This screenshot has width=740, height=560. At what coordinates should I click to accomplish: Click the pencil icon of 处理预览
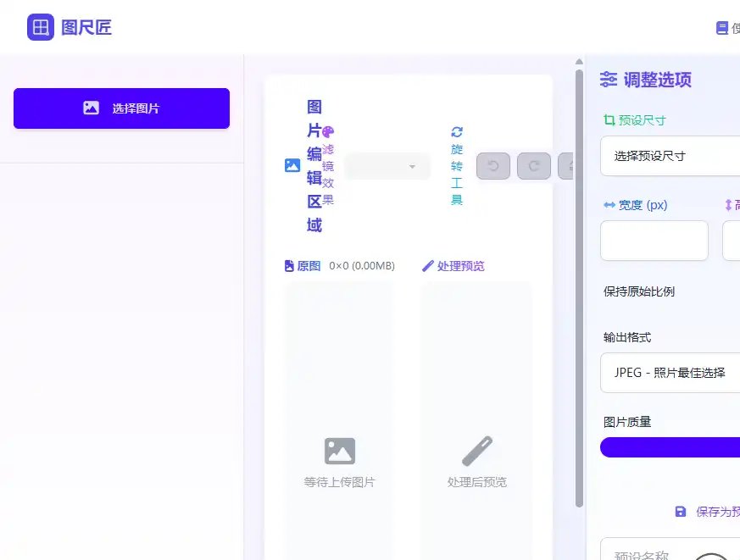click(427, 266)
